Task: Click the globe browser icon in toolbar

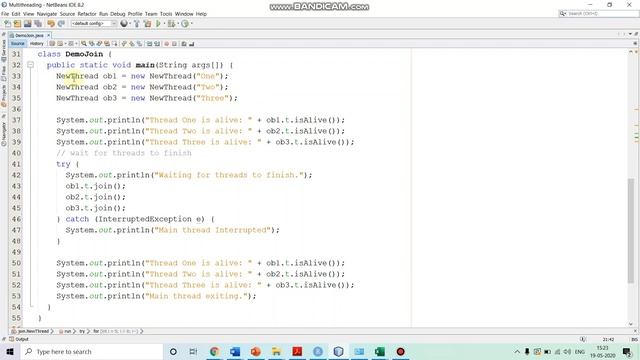Action: tap(124, 24)
